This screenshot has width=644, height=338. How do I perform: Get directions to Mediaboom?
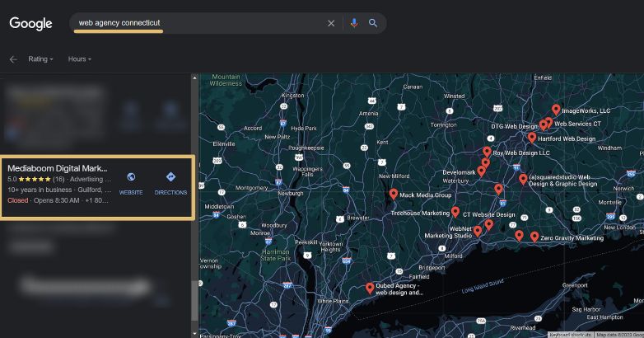coord(170,177)
